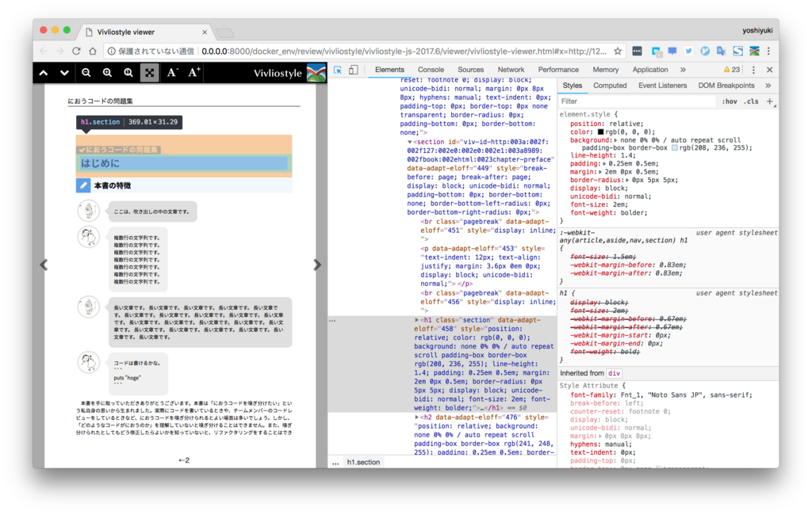This screenshot has height=515, width=812.
Task: Zoom out the Vivliostyle page view
Action: 86,73
